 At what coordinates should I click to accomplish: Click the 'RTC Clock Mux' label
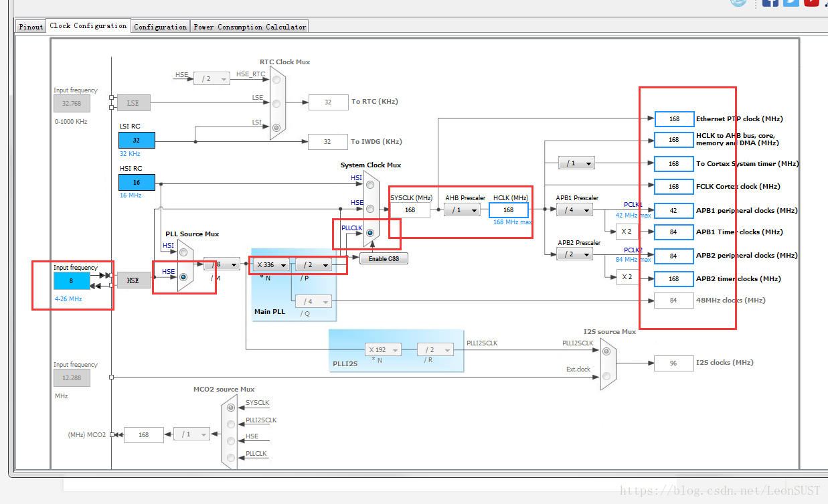[x=285, y=62]
